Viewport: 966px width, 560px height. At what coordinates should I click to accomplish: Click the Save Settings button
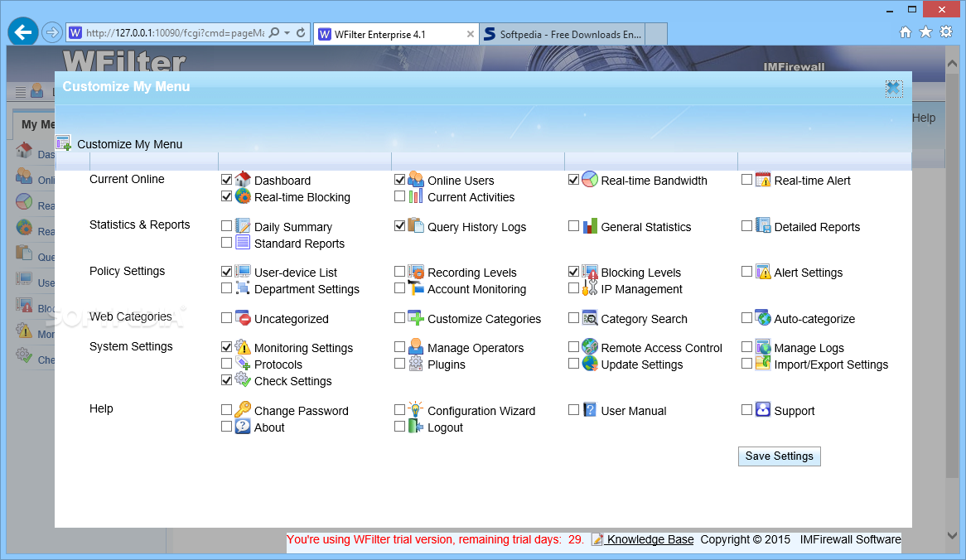[780, 456]
